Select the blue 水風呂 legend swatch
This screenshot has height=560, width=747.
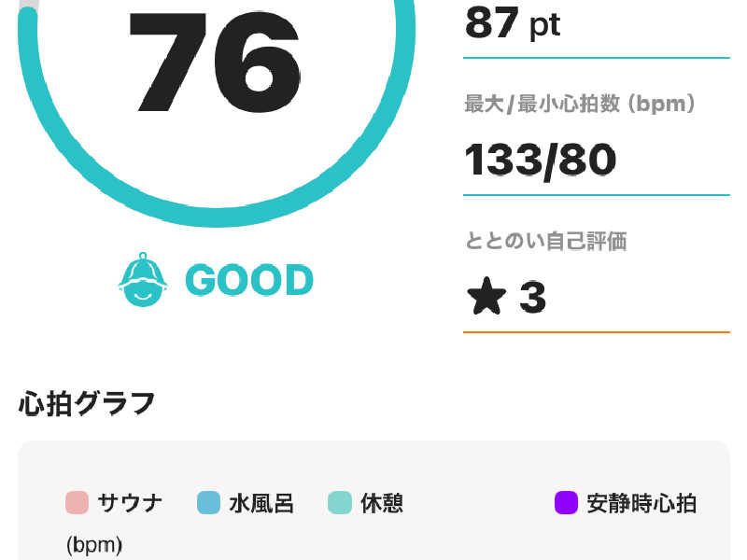pyautogui.click(x=208, y=503)
